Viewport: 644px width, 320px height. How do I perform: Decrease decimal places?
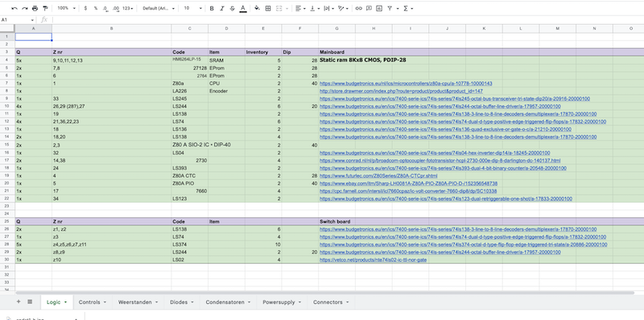point(105,8)
